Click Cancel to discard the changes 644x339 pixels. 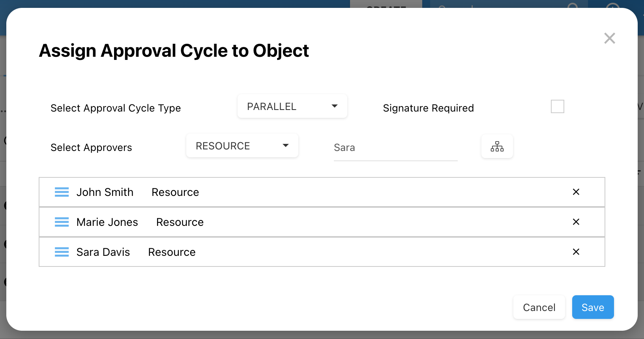[x=539, y=307]
